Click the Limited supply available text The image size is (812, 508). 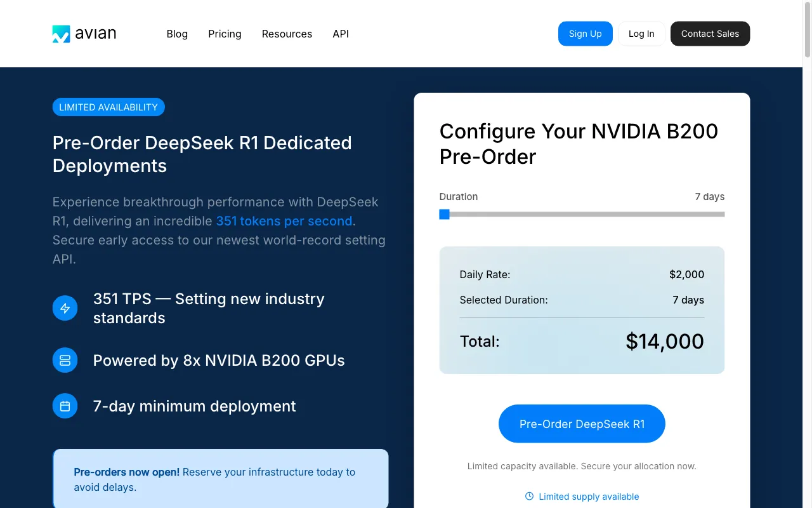pyautogui.click(x=589, y=497)
